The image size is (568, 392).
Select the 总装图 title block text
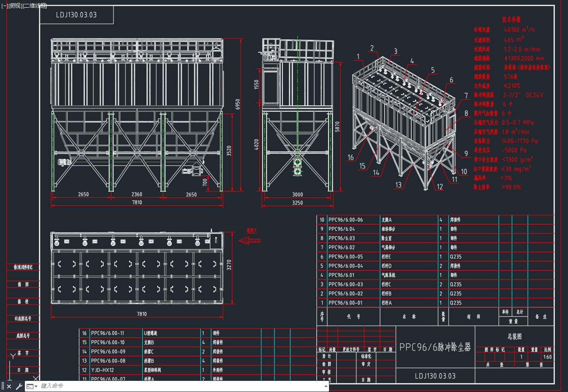[514, 336]
